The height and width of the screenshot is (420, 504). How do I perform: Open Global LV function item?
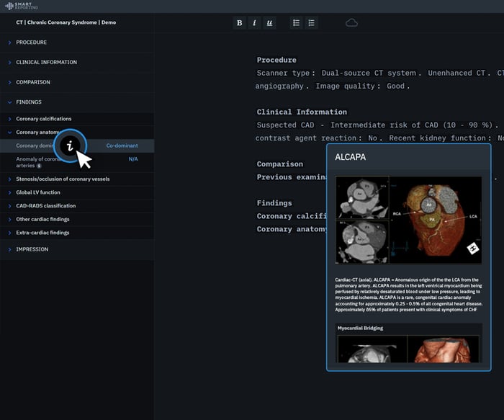pos(38,192)
